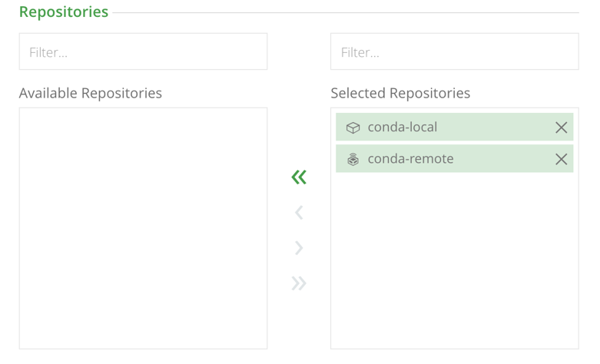Select the conda-remote repository name
Image resolution: width=600 pixels, height=364 pixels.
point(410,159)
